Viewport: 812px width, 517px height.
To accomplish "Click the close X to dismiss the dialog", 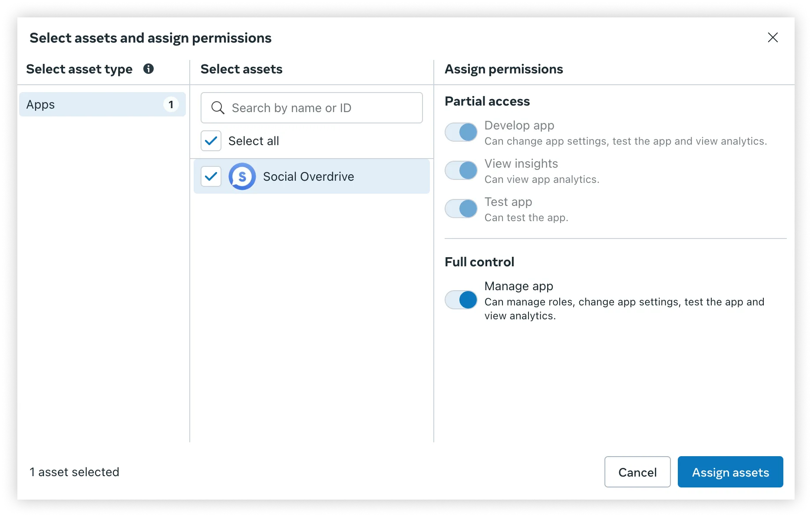I will (773, 38).
